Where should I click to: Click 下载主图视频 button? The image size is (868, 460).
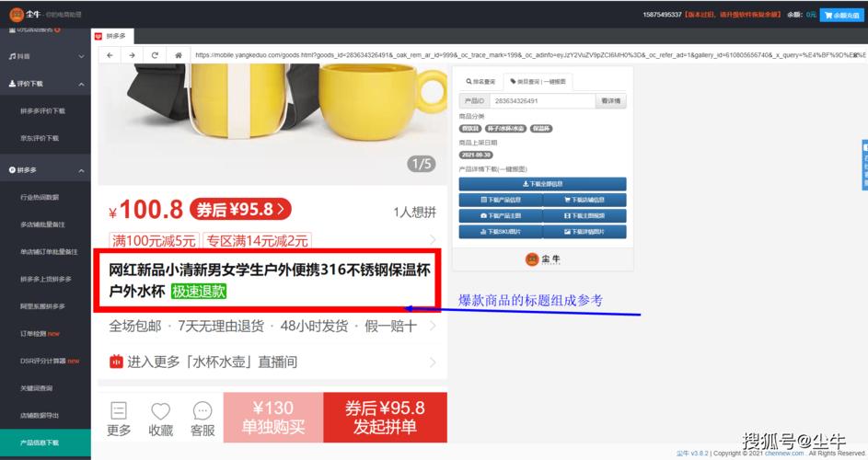tap(584, 216)
